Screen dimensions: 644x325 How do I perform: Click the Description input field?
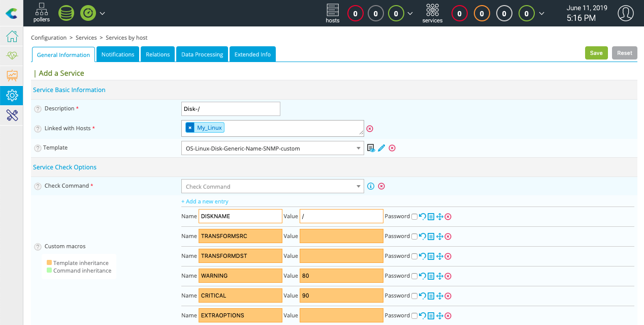[x=231, y=109]
